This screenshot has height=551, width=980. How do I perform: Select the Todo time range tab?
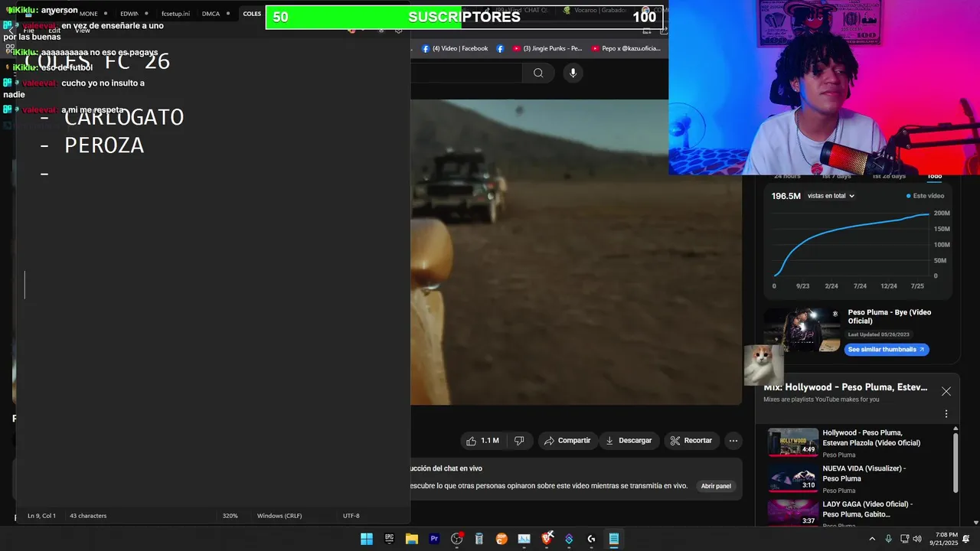tap(935, 177)
